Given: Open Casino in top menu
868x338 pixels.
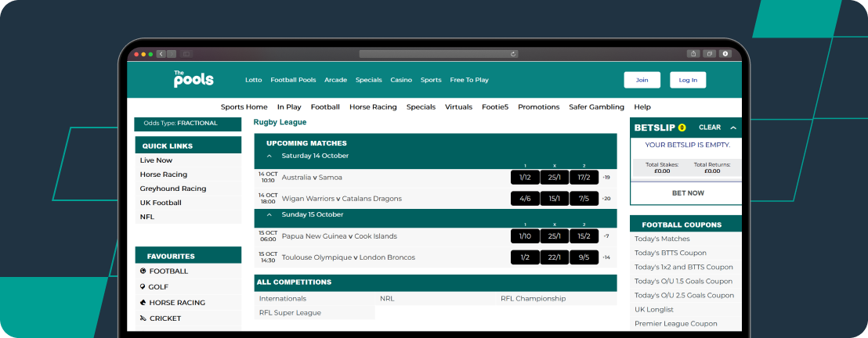Looking at the screenshot, I should point(401,80).
